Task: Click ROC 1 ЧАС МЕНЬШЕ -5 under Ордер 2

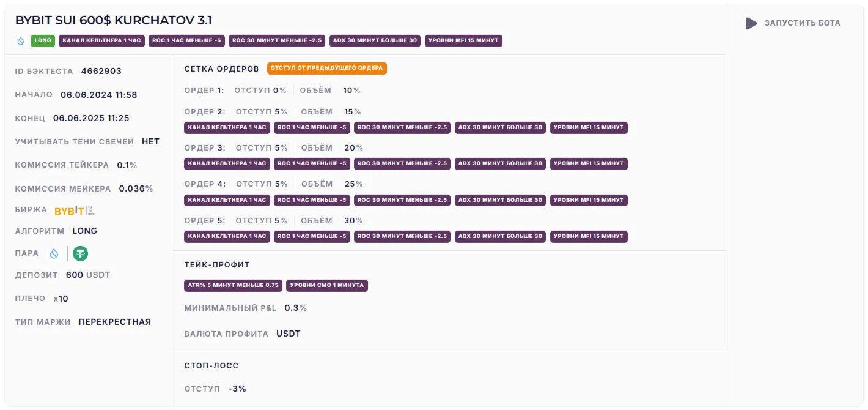Action: click(x=312, y=128)
